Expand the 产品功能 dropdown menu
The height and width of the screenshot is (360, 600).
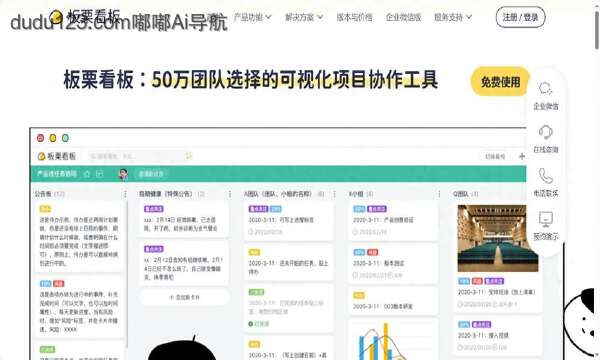point(252,17)
